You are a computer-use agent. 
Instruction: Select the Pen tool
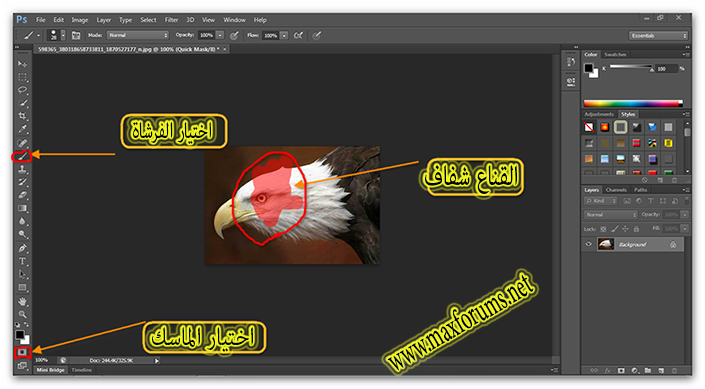pos(22,248)
